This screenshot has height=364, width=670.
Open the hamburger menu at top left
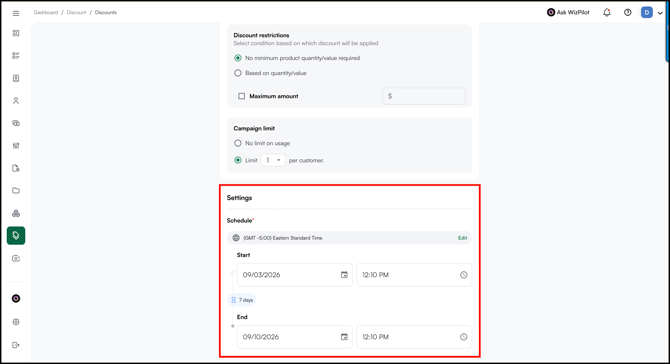pyautogui.click(x=16, y=13)
